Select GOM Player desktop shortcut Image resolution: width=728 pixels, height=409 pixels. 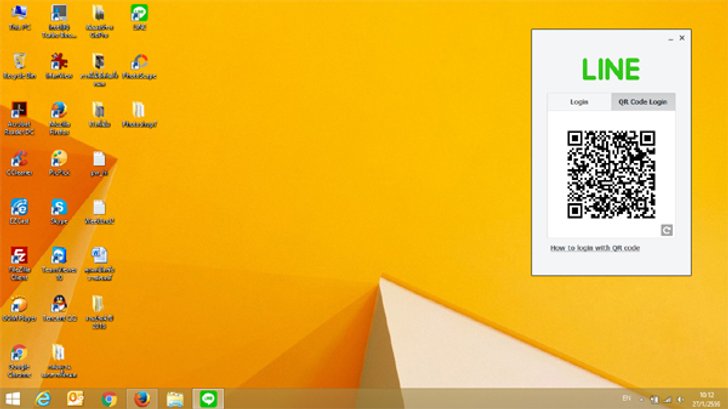tap(20, 309)
